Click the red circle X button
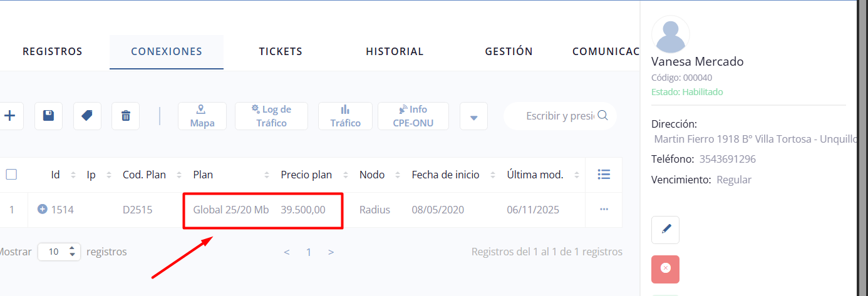Viewport: 868px width, 296px height. point(665,268)
